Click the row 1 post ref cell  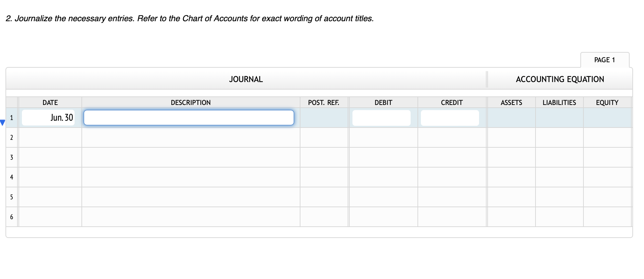324,118
